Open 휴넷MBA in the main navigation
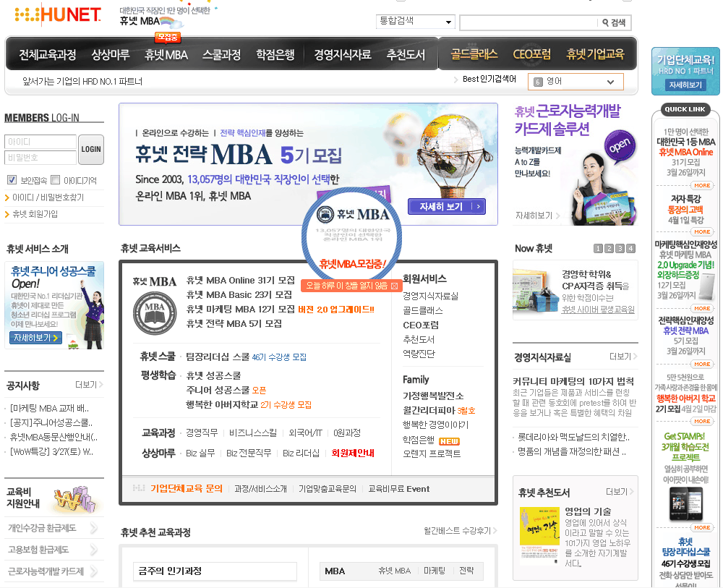This screenshot has width=723, height=588. (x=166, y=55)
